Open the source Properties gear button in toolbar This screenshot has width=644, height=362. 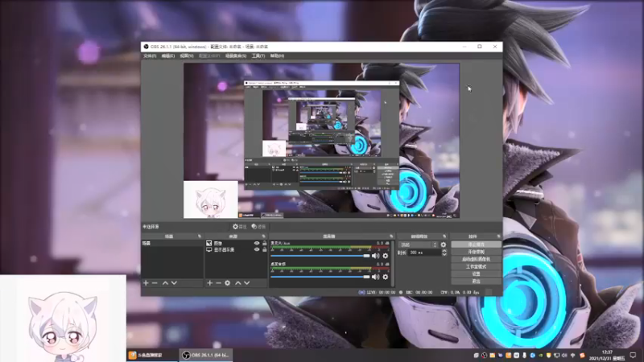point(239,227)
